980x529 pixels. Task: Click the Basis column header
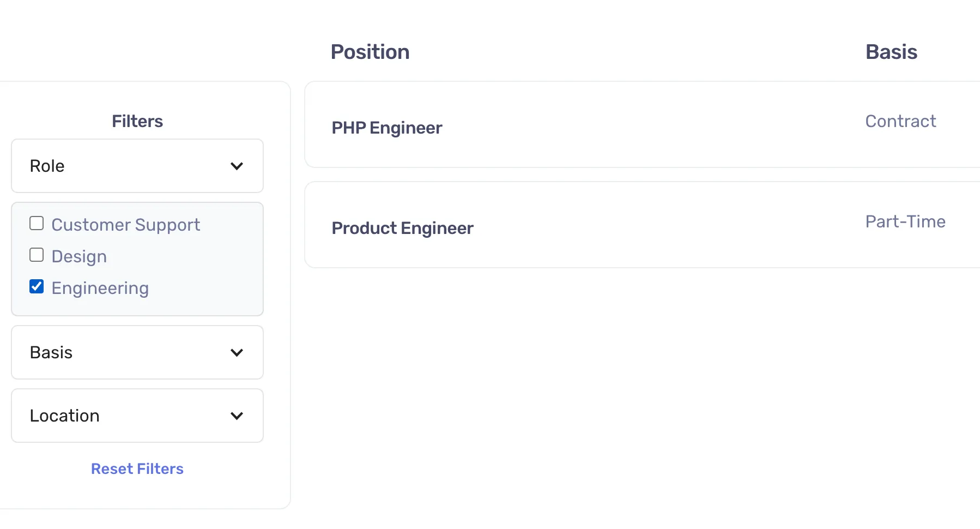click(x=891, y=52)
